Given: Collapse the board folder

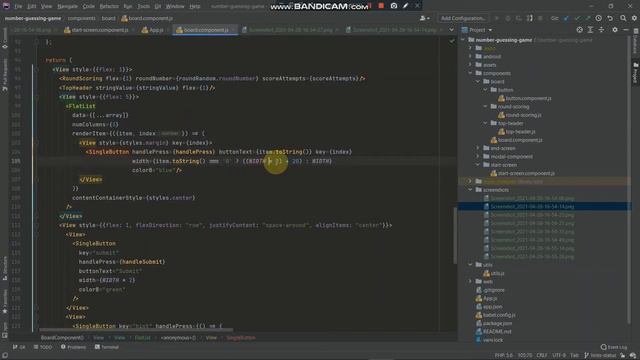Looking at the screenshot, I should point(478,82).
